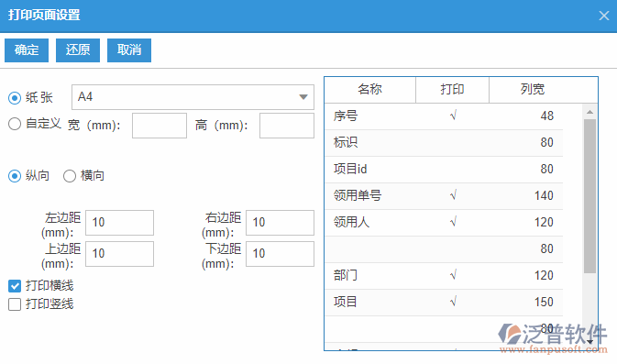Toggle print checkmark for 部门 row
This screenshot has width=617, height=364.
click(x=453, y=275)
